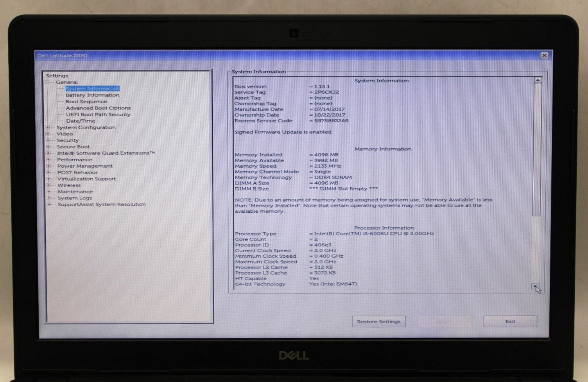Click the Restore Settings button
The image size is (588, 382).
pyautogui.click(x=379, y=321)
